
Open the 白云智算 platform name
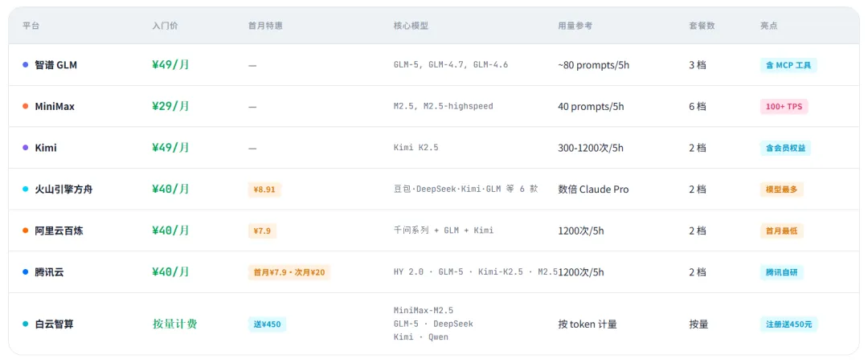(x=55, y=324)
